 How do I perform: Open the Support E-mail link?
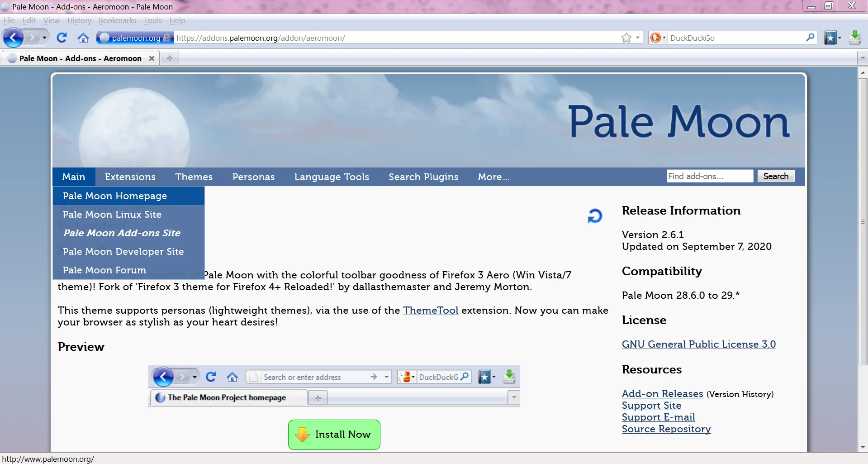659,417
